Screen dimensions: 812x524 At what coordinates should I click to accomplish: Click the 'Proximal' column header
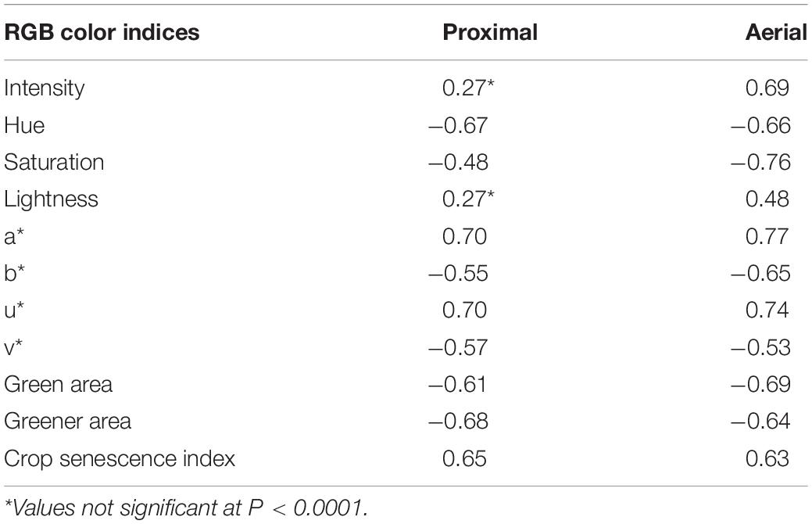click(490, 34)
